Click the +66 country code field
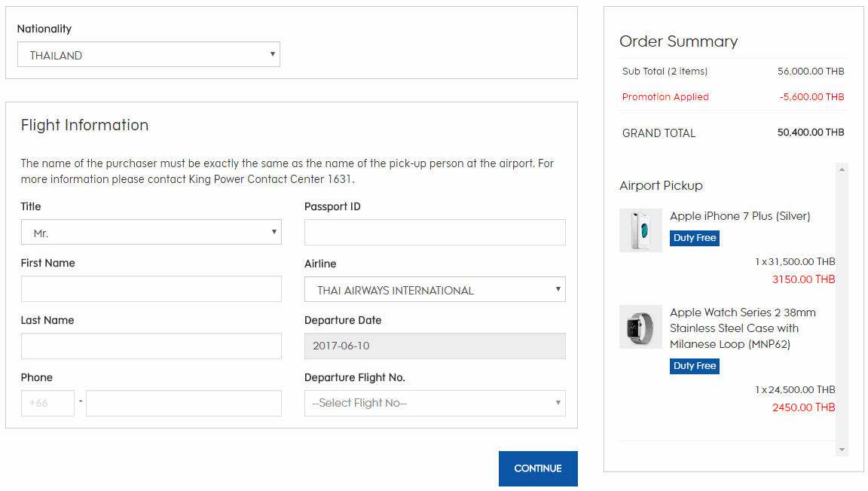Screen dimensions: 868x491 (x=47, y=403)
